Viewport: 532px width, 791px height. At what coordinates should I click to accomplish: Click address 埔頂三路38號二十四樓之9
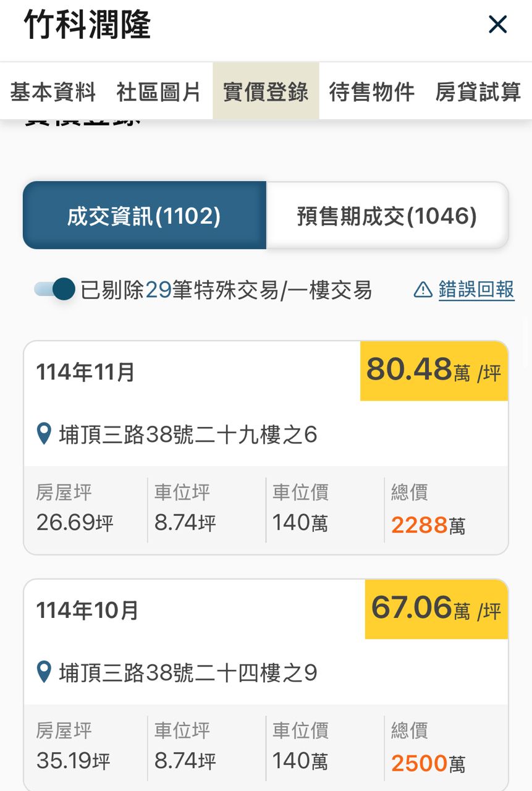click(188, 672)
